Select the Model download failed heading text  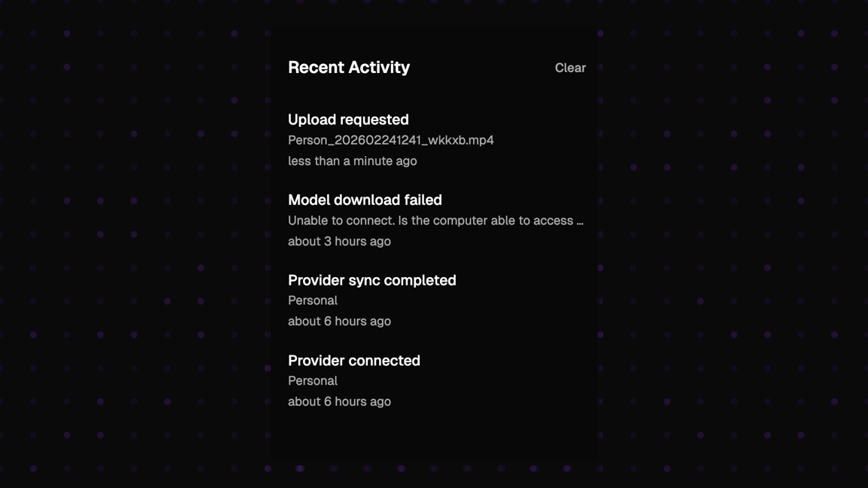(x=365, y=200)
